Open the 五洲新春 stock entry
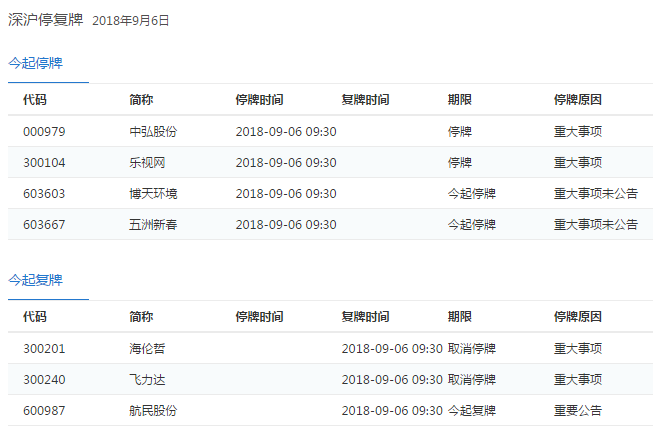653x433 pixels. coord(153,224)
